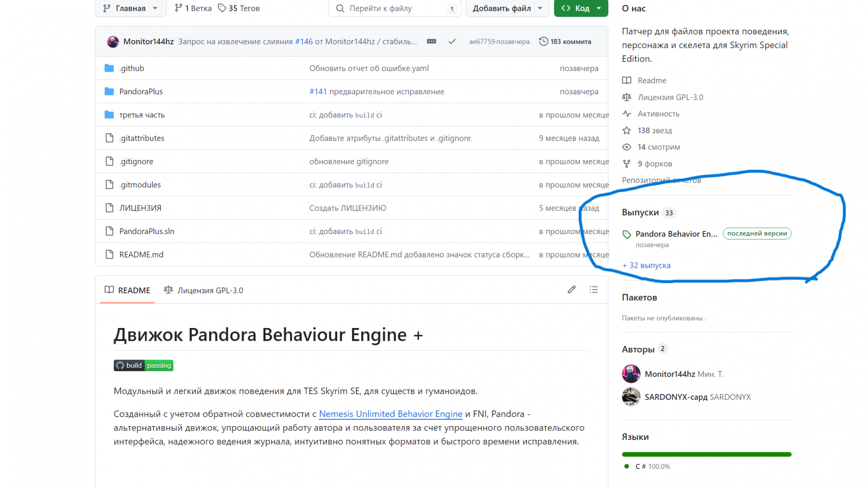Open the Главная branch dropdown

point(130,8)
